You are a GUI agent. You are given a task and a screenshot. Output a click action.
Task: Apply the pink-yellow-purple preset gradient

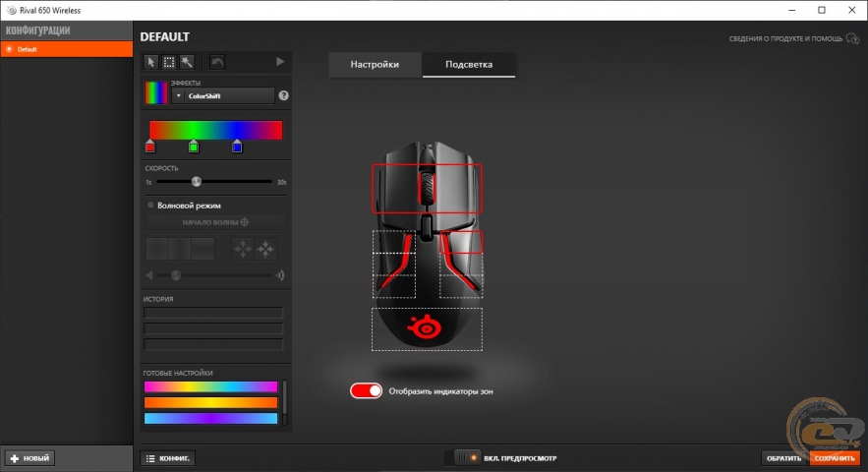(x=211, y=386)
